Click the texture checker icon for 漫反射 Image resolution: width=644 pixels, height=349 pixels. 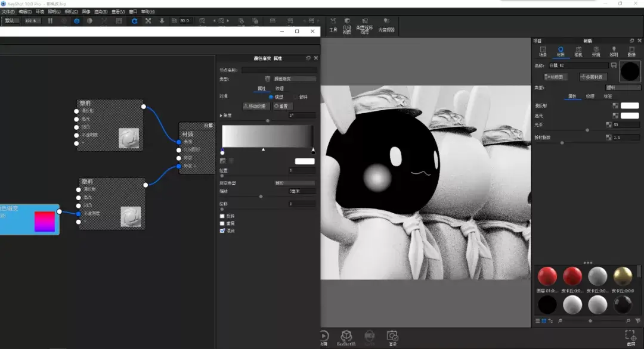615,106
